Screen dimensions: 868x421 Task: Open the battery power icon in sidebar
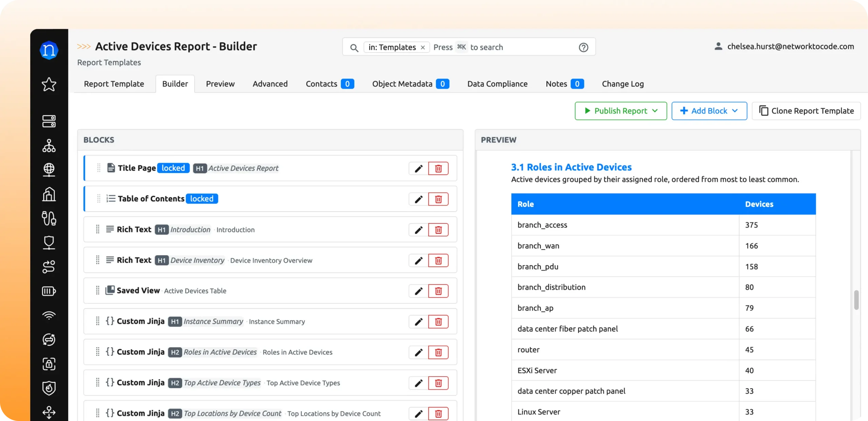pos(49,291)
